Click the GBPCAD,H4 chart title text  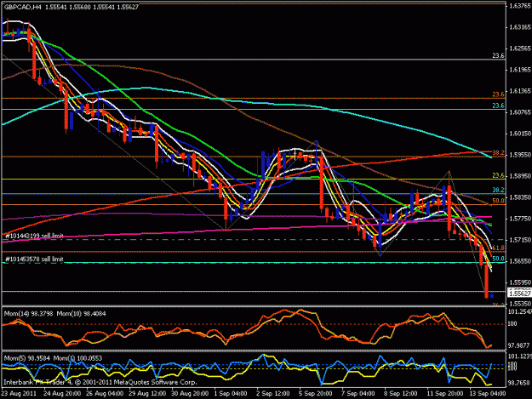coord(22,7)
